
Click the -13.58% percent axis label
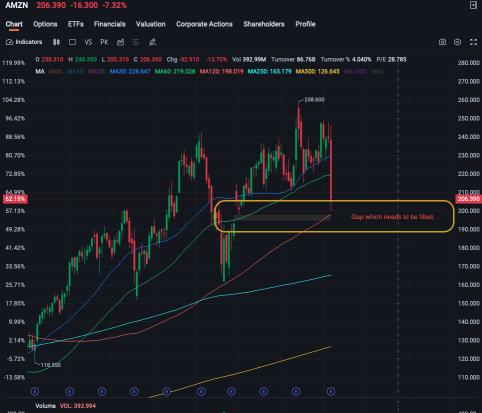click(14, 377)
